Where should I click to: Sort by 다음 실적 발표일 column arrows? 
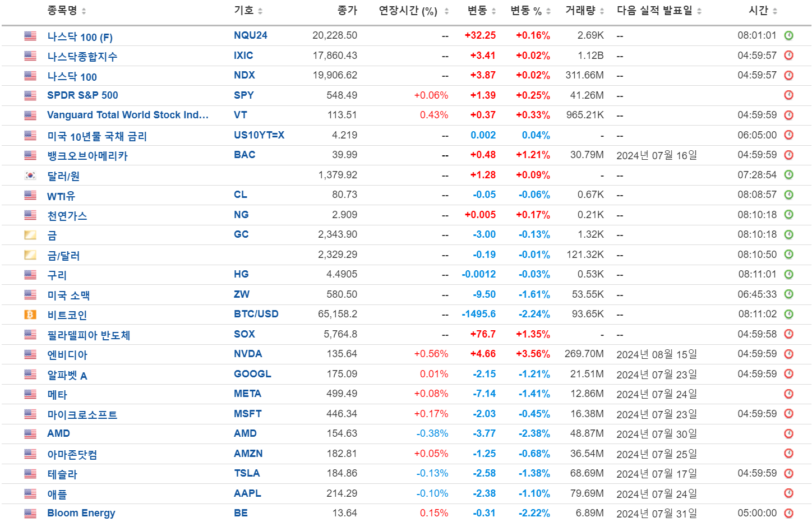(699, 11)
